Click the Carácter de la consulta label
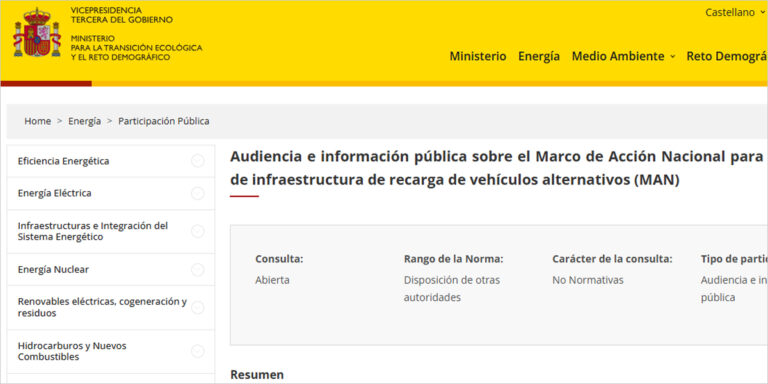Image resolution: width=768 pixels, height=384 pixels. click(x=612, y=259)
